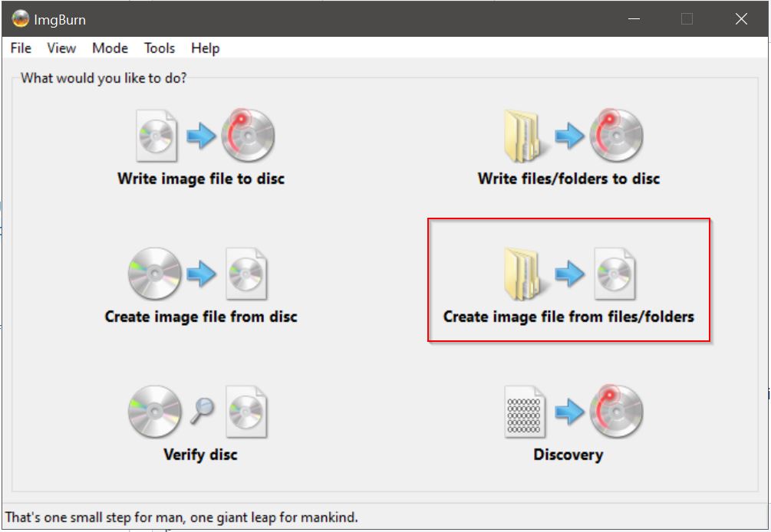Minimize the ImgBurn window

click(x=634, y=18)
